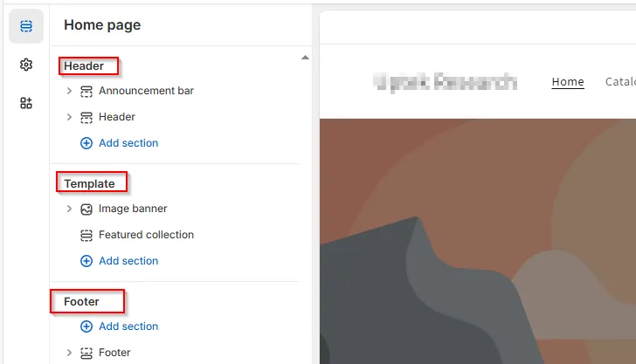The height and width of the screenshot is (364, 636).
Task: Click the Announcement bar section icon
Action: tap(86, 91)
